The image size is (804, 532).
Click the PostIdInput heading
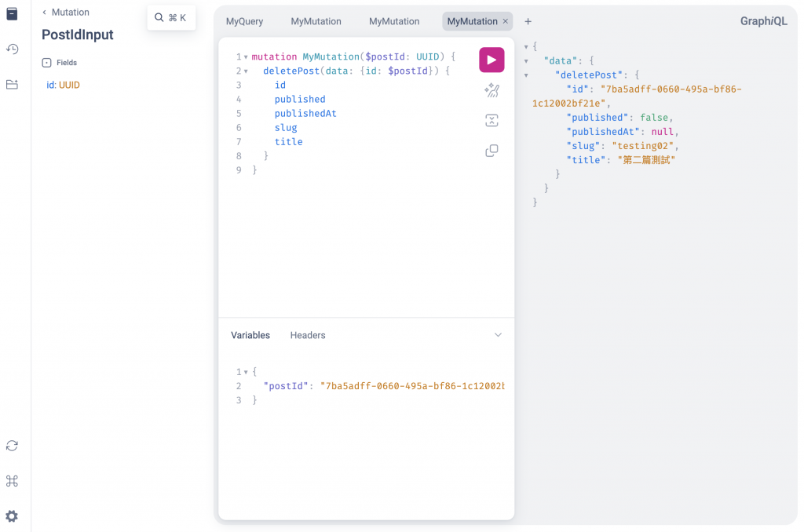click(78, 35)
